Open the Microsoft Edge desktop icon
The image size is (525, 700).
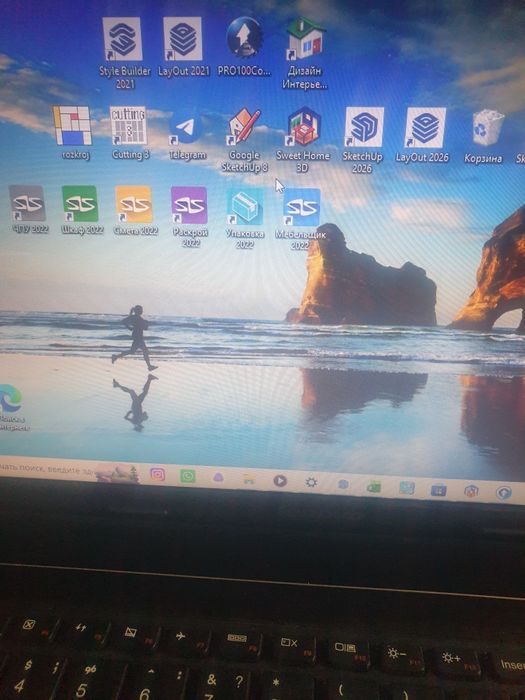click(x=10, y=399)
